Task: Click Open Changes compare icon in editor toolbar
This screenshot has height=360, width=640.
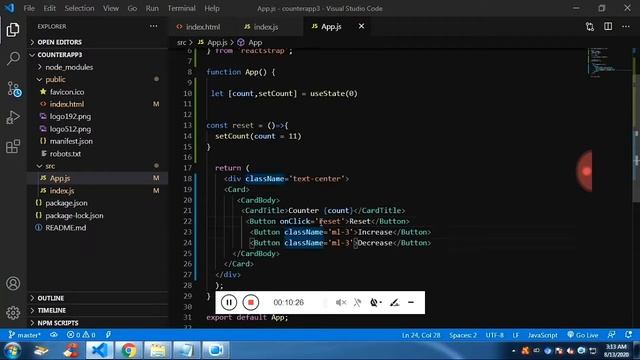Action: tap(590, 27)
